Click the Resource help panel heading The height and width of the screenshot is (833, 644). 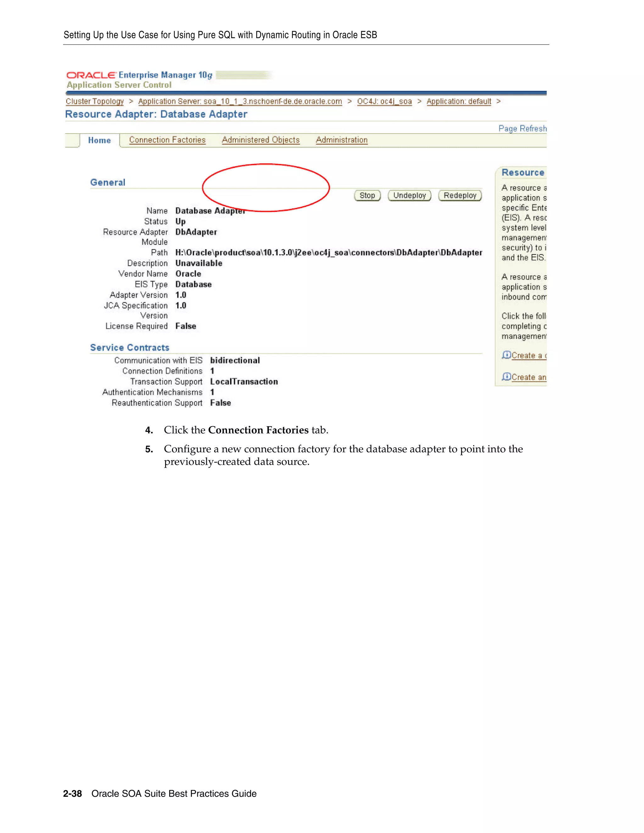point(523,173)
